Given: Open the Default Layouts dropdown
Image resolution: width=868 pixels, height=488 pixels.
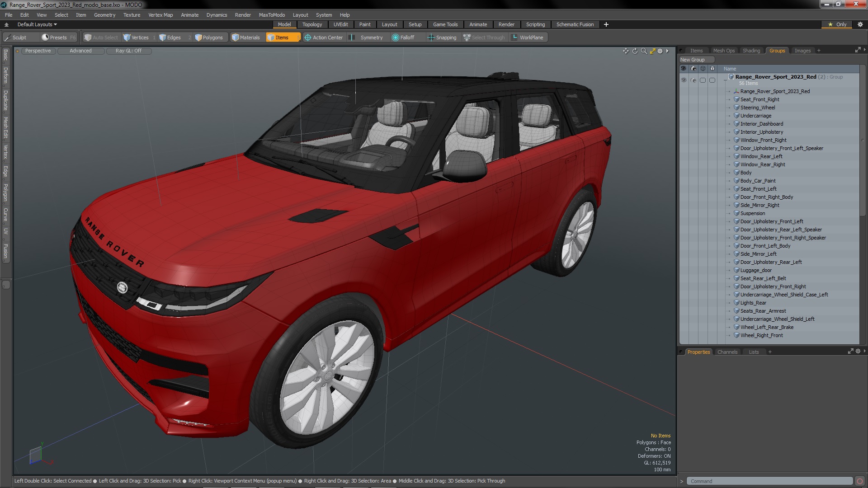Looking at the screenshot, I should (37, 24).
